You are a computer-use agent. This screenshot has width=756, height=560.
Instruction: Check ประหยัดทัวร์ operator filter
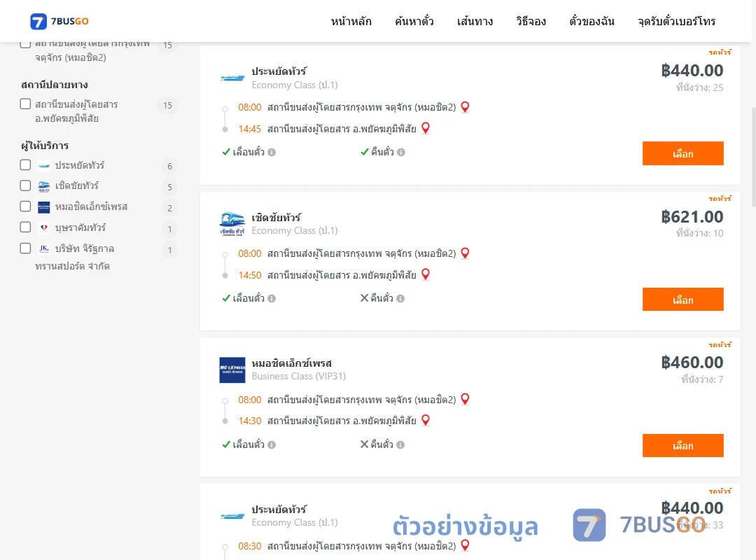click(26, 165)
